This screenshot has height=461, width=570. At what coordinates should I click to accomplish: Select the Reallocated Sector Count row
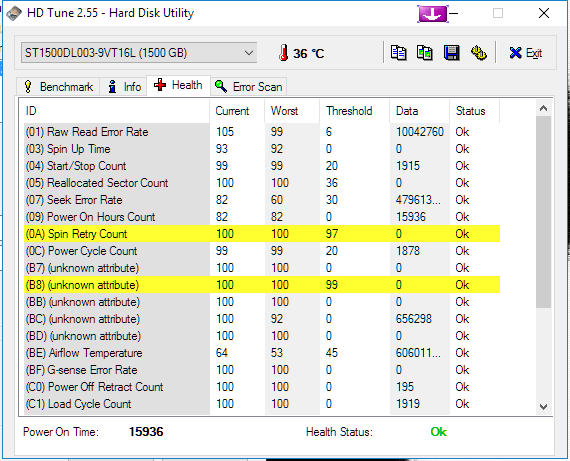[x=262, y=183]
